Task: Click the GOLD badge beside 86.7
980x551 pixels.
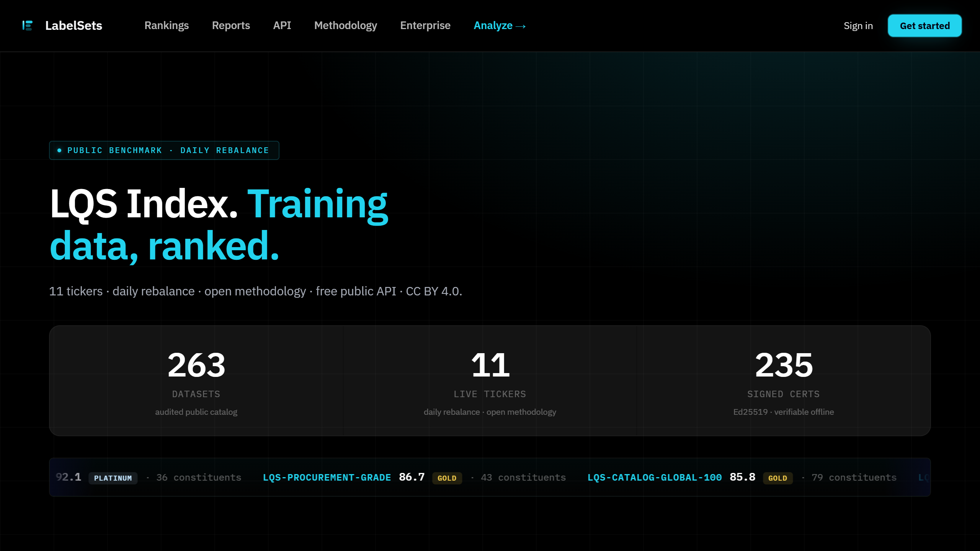Action: [447, 478]
